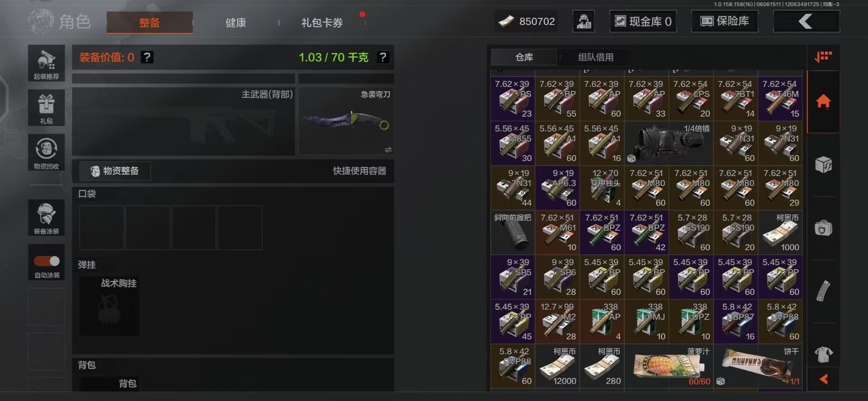The height and width of the screenshot is (401, 868).
Task: Click the swap arrows on 急袭弯刀 slot
Action: click(388, 150)
